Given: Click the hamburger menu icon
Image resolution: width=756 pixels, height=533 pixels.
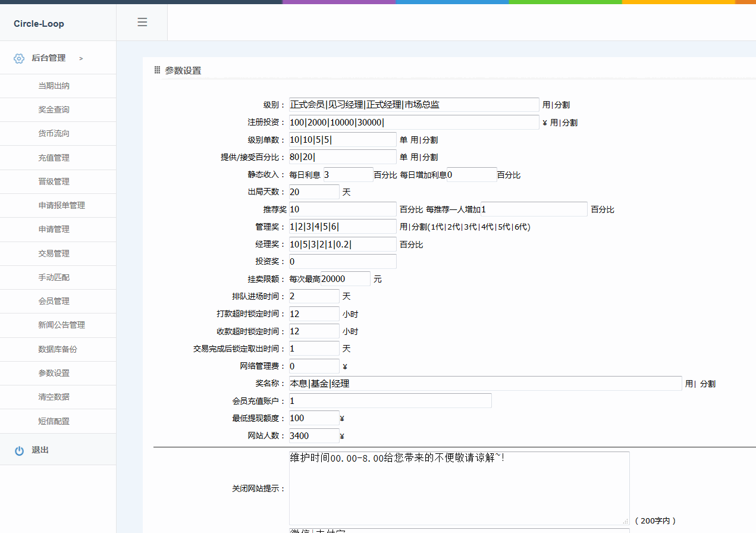Looking at the screenshot, I should pos(142,23).
